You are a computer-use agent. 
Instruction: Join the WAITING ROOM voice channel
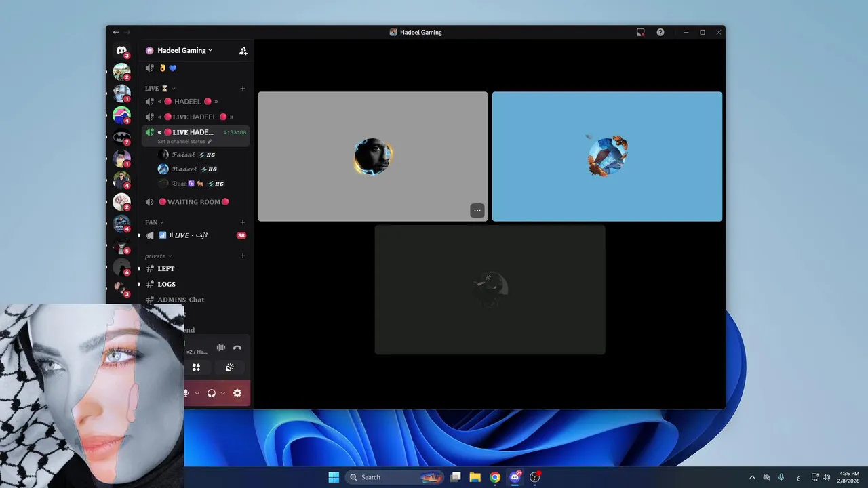click(195, 202)
